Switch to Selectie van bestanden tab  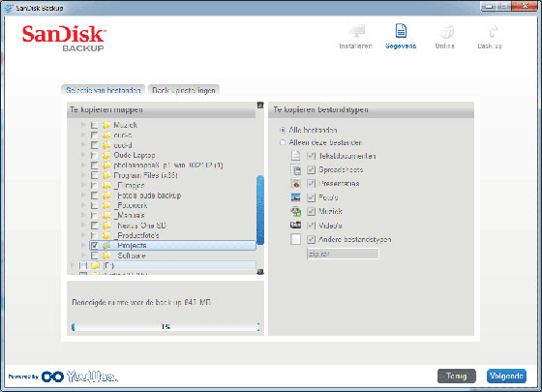tap(103, 90)
